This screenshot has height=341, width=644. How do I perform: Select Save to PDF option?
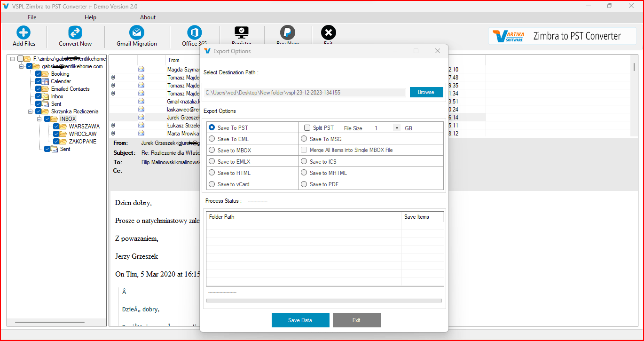click(x=304, y=184)
